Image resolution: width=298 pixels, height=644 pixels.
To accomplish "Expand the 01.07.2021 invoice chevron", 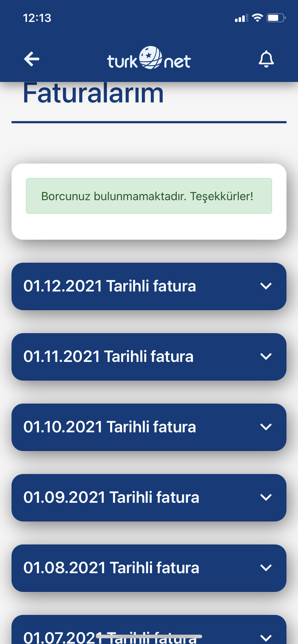I will [x=266, y=638].
